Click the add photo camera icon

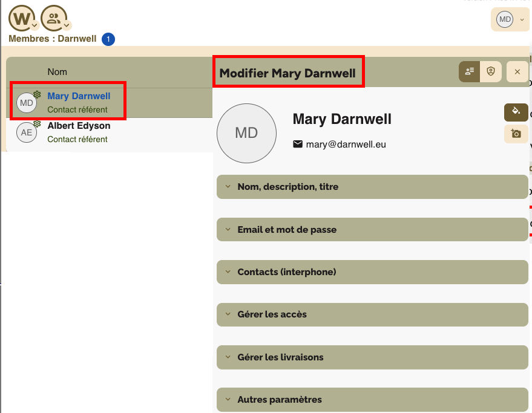[516, 134]
